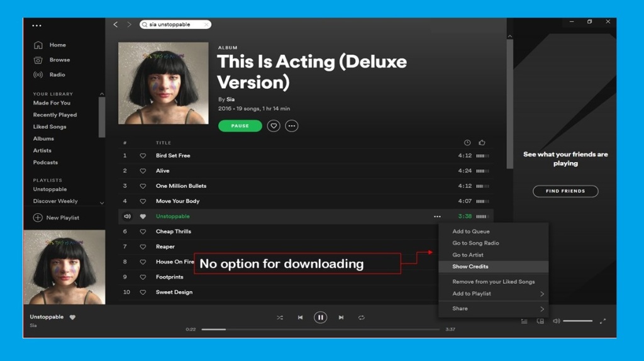Click sidebar scroll down arrow
The image size is (644, 361).
click(102, 203)
